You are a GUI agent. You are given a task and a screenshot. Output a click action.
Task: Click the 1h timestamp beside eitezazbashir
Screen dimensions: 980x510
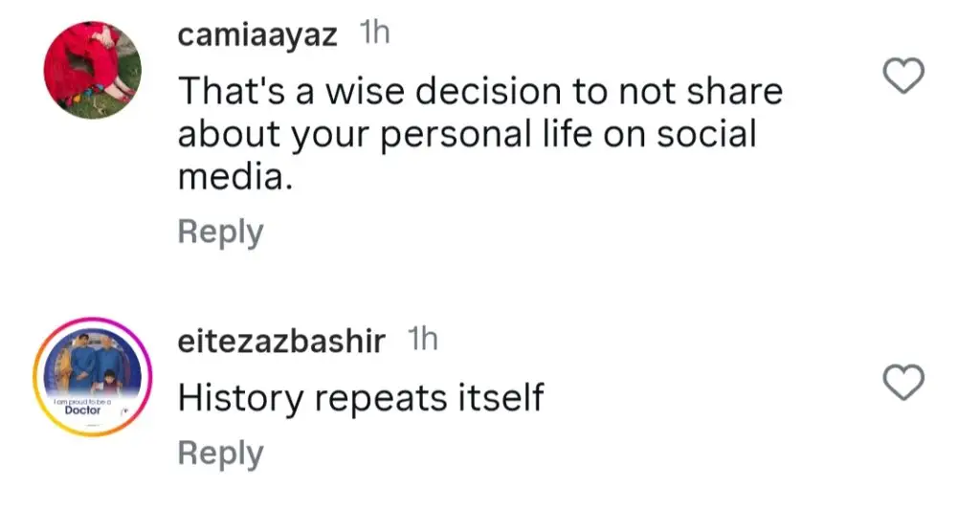click(x=422, y=341)
